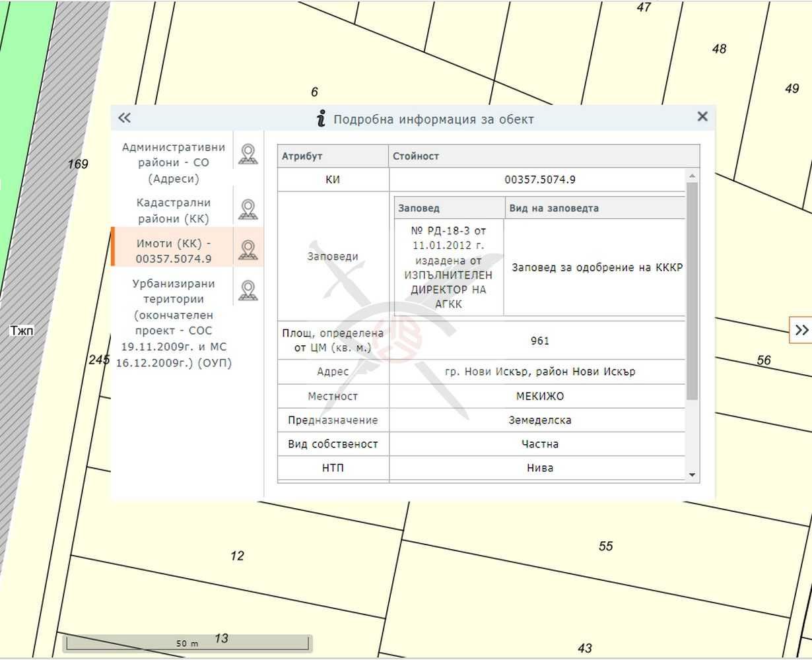This screenshot has height=660, width=812.
Task: Click the Атрибут column header
Action: coord(332,156)
